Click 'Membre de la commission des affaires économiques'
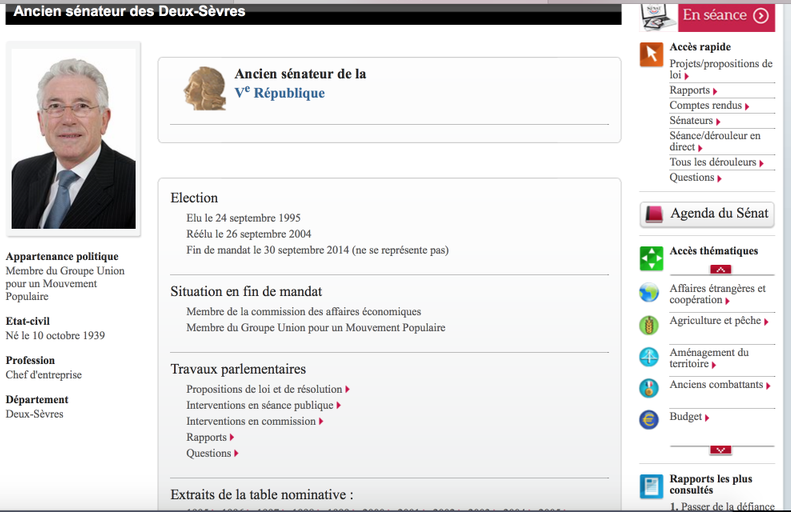Screen dimensions: 791x512 coord(304,312)
